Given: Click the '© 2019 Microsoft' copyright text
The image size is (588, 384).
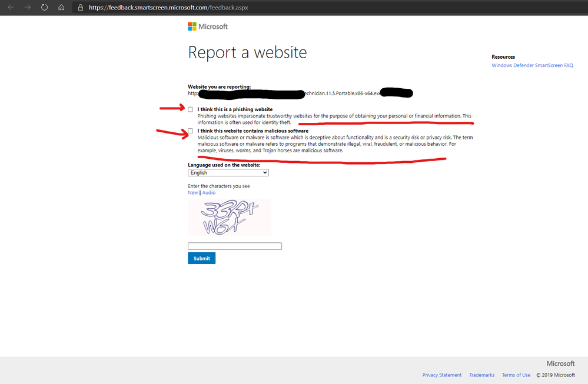Looking at the screenshot, I should pos(556,375).
